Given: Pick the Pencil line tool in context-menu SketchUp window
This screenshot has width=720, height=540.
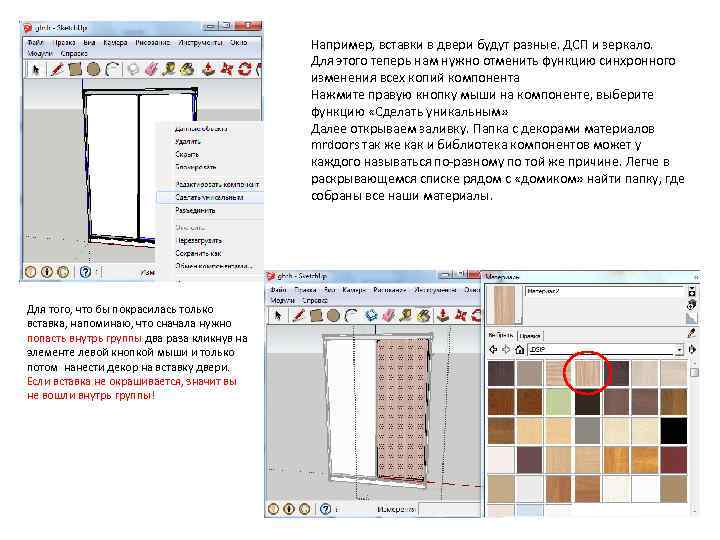Looking at the screenshot, I should click(57, 69).
